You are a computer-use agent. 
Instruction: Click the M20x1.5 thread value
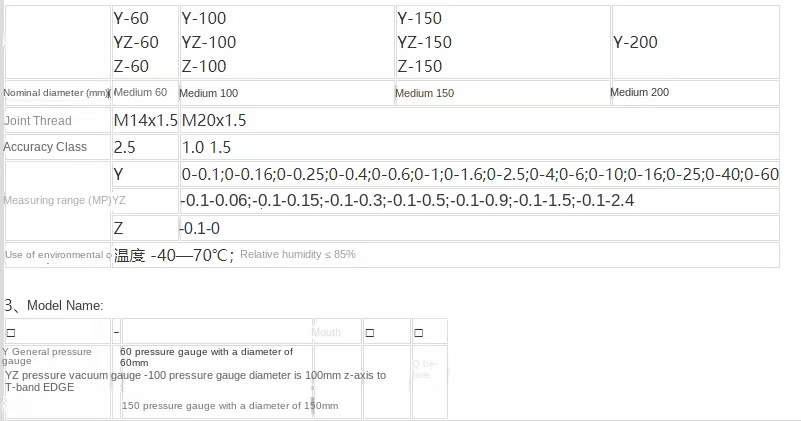coord(214,121)
